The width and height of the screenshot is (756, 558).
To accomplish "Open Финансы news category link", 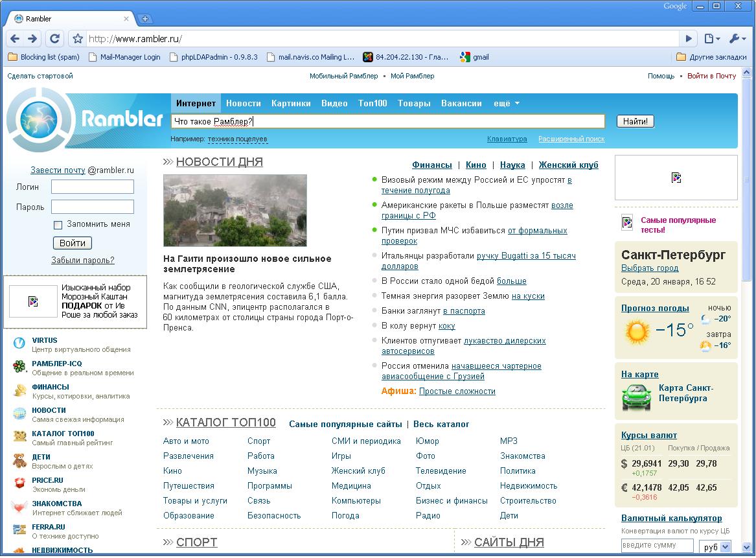I will (x=431, y=165).
